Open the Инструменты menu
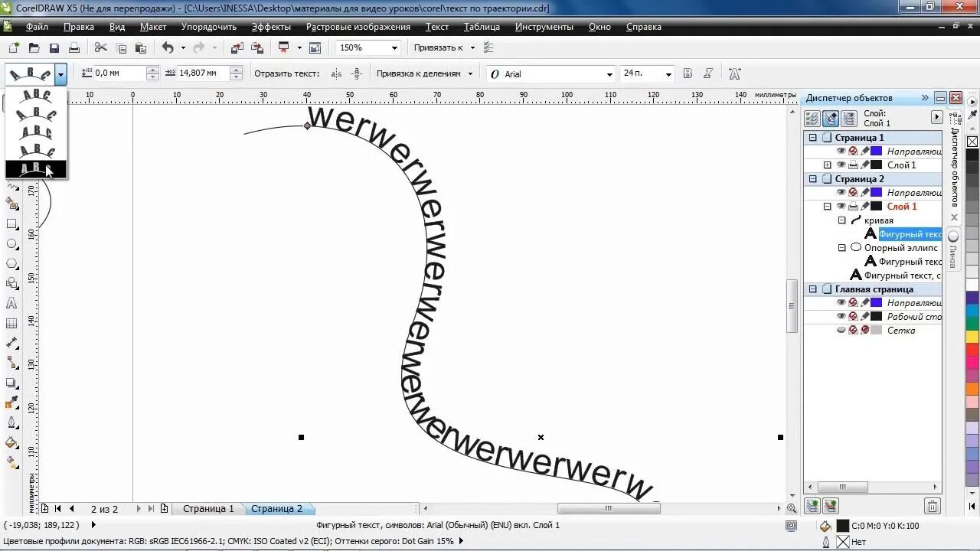The image size is (980, 551). pyautogui.click(x=544, y=27)
